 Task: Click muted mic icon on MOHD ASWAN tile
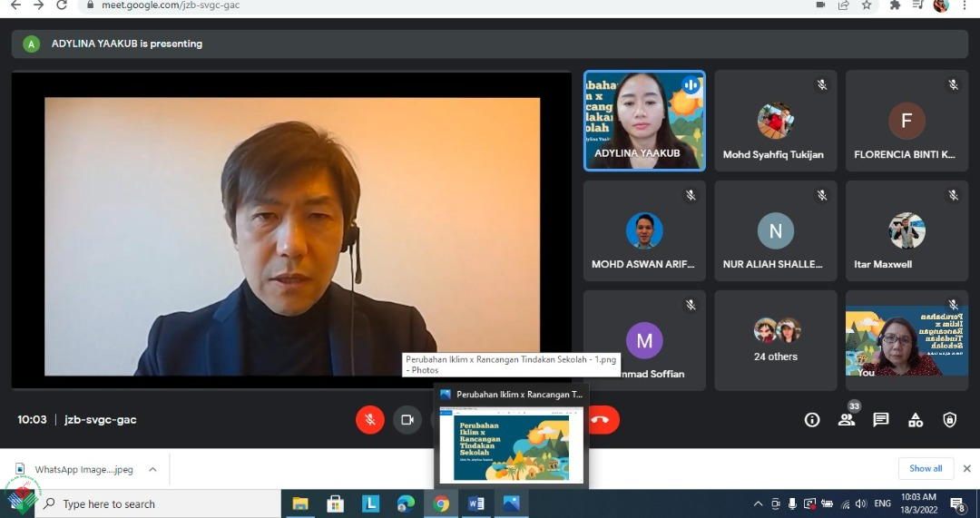(691, 196)
